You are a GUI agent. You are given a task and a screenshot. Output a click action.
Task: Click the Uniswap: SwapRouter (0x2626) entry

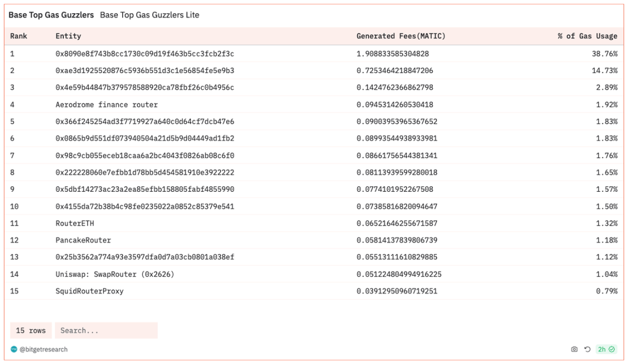coord(114,274)
